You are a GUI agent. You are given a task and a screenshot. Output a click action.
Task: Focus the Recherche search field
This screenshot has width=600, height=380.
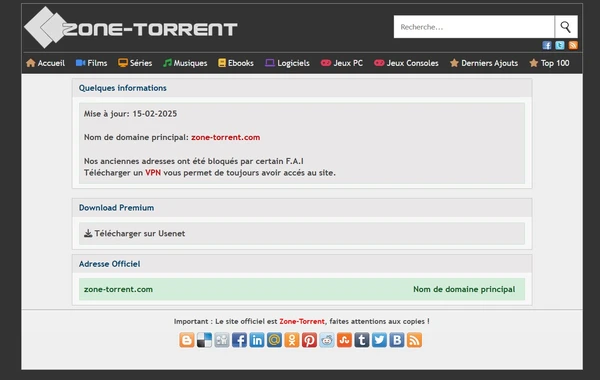click(x=474, y=27)
